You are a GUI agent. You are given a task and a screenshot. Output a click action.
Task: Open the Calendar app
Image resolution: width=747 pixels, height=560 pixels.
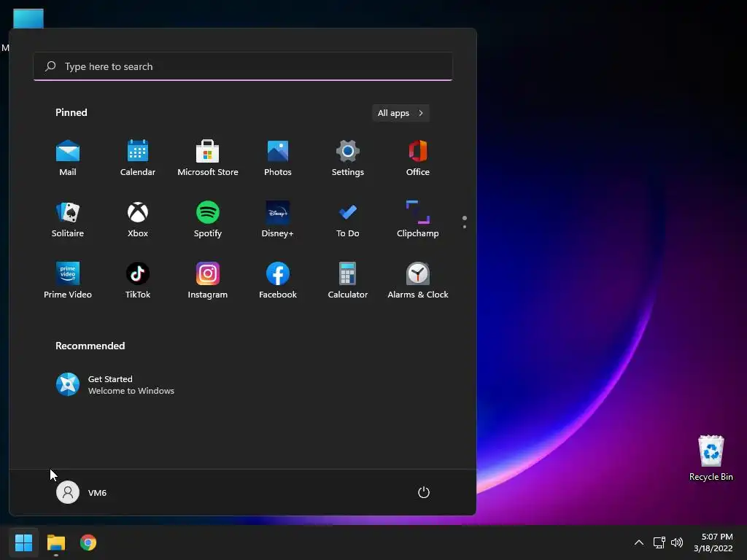[138, 158]
